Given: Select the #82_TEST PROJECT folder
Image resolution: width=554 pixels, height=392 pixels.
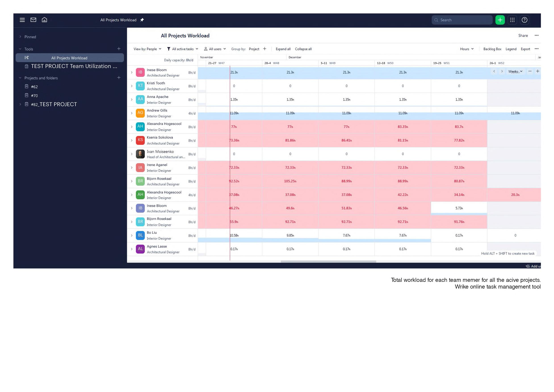Looking at the screenshot, I should tap(54, 105).
